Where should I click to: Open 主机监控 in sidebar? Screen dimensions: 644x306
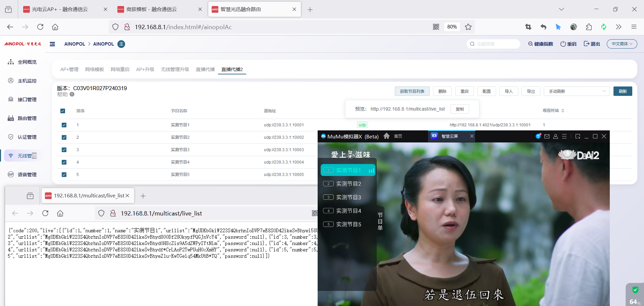click(x=22, y=81)
